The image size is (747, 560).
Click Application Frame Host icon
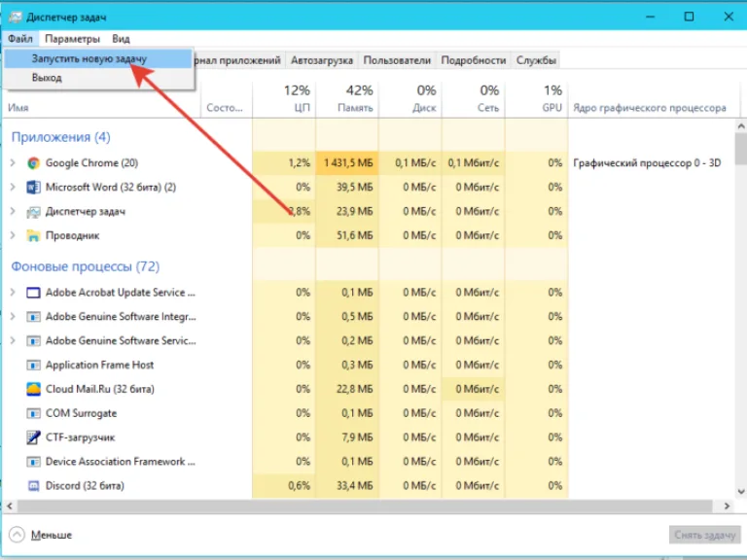pyautogui.click(x=33, y=366)
